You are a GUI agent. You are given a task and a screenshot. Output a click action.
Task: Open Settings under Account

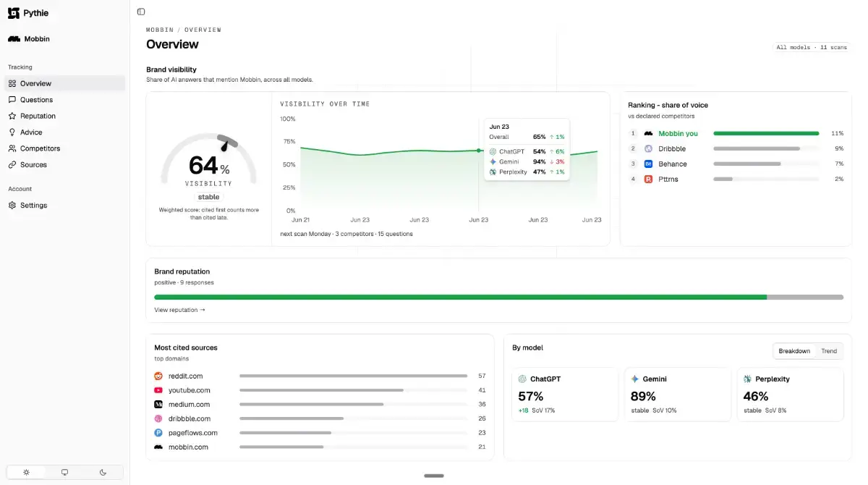65,206
